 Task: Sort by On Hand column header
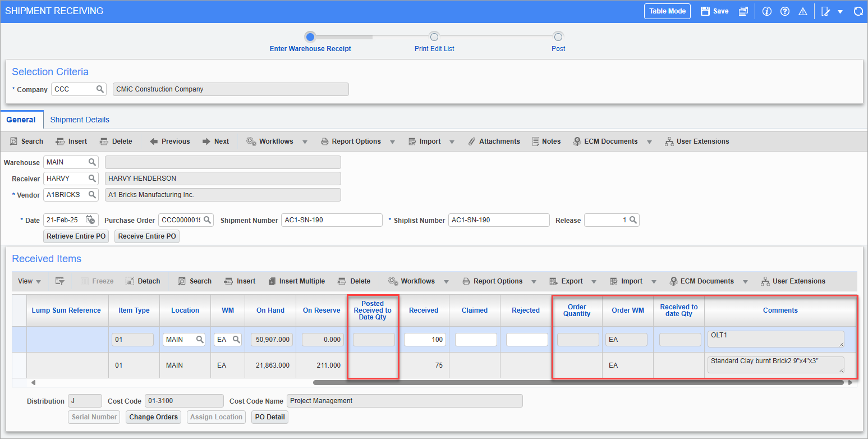tap(270, 310)
